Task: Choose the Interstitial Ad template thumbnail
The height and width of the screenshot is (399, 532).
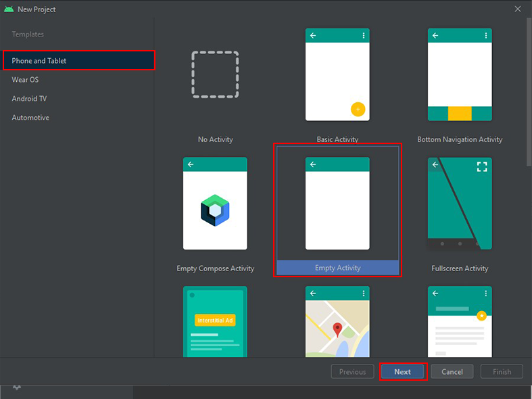Action: (215, 322)
